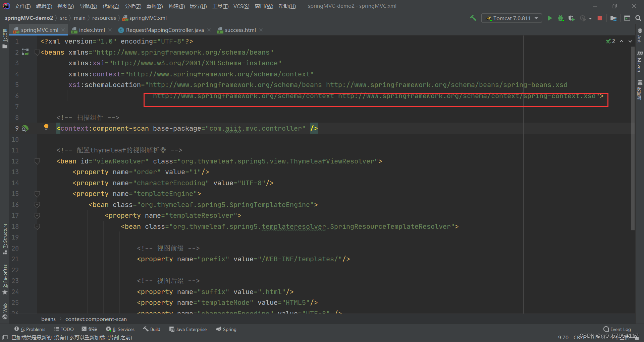
Task: Open the 帮助(H) menu
Action: pyautogui.click(x=287, y=6)
